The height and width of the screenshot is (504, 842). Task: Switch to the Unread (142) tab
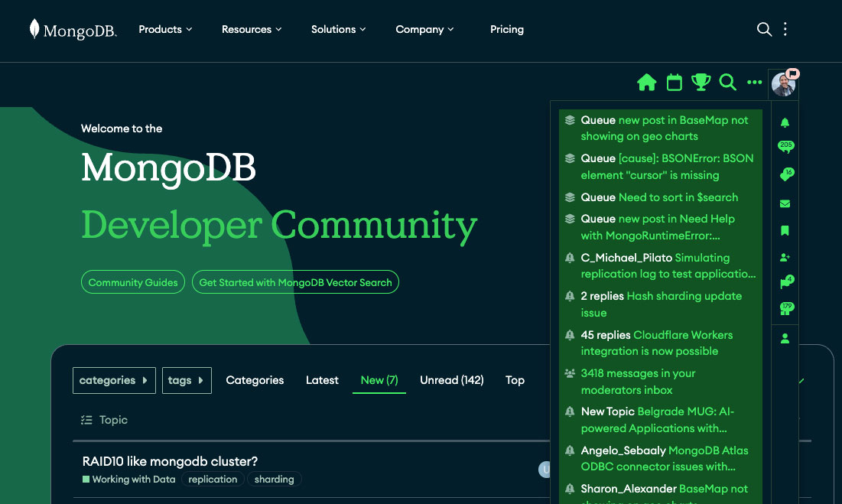(x=452, y=380)
